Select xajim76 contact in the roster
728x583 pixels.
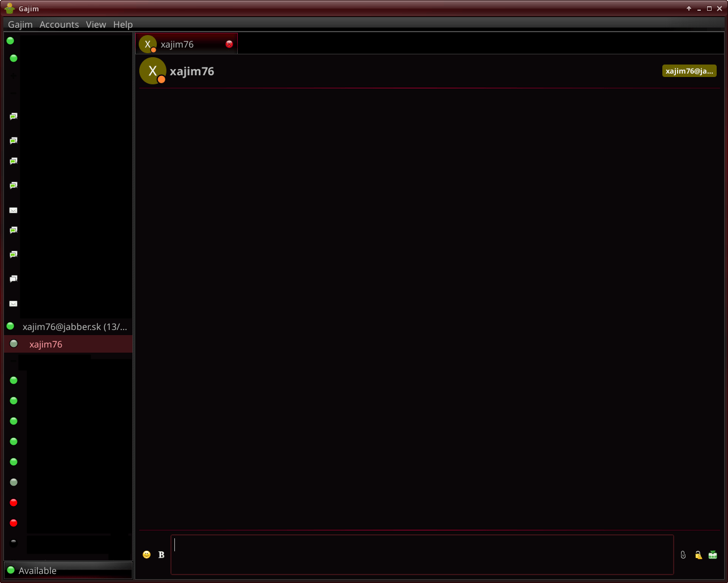click(x=46, y=344)
